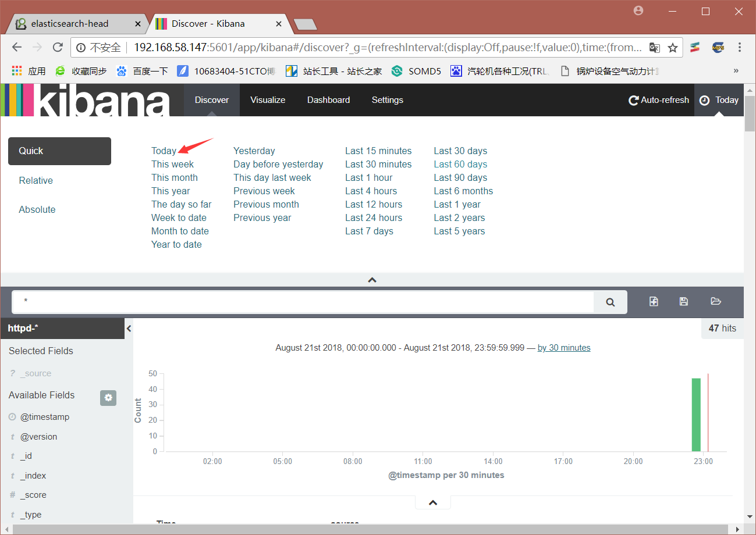Click the search magnifier button
Viewport: 756px width, 535px height.
(611, 302)
